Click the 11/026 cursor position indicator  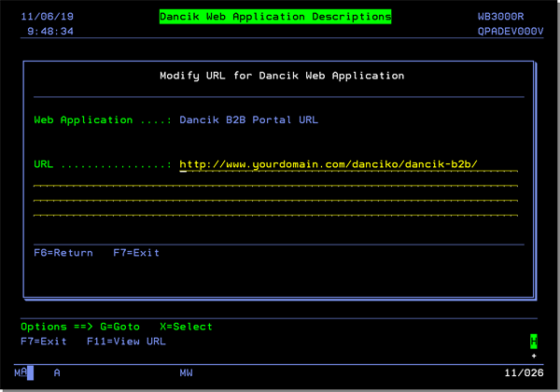(x=524, y=373)
